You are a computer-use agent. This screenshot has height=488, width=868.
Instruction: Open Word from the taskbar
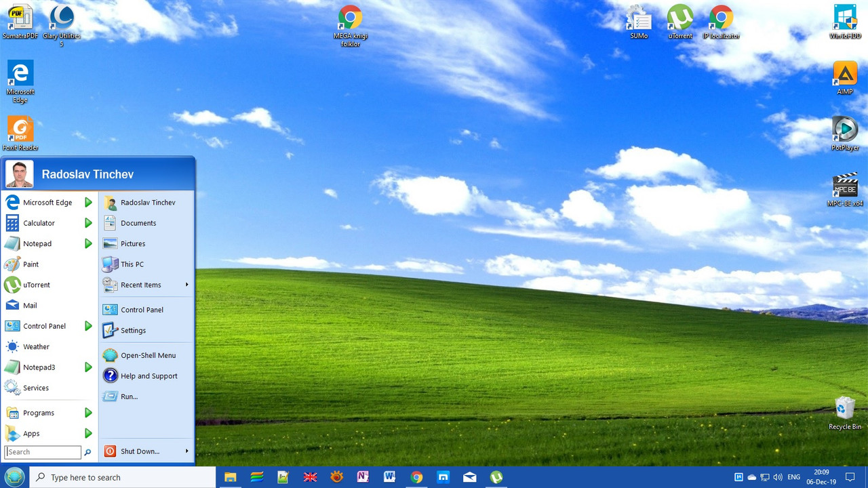coord(389,477)
